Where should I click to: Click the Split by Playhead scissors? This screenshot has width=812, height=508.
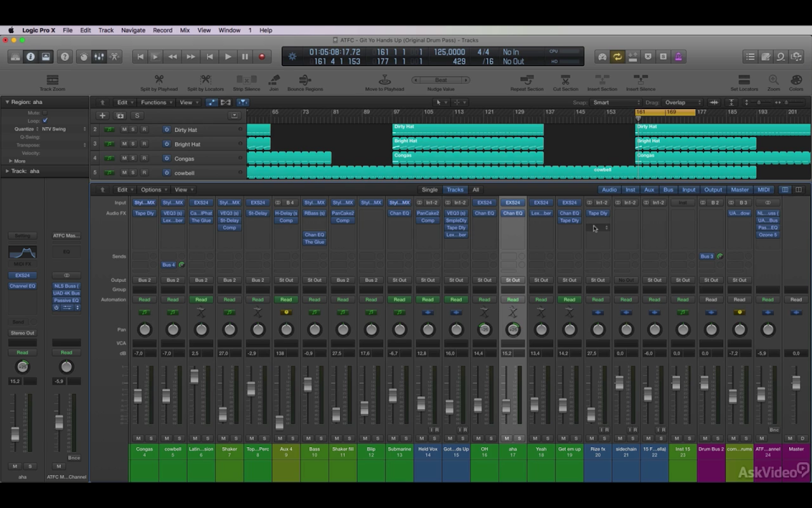click(159, 81)
